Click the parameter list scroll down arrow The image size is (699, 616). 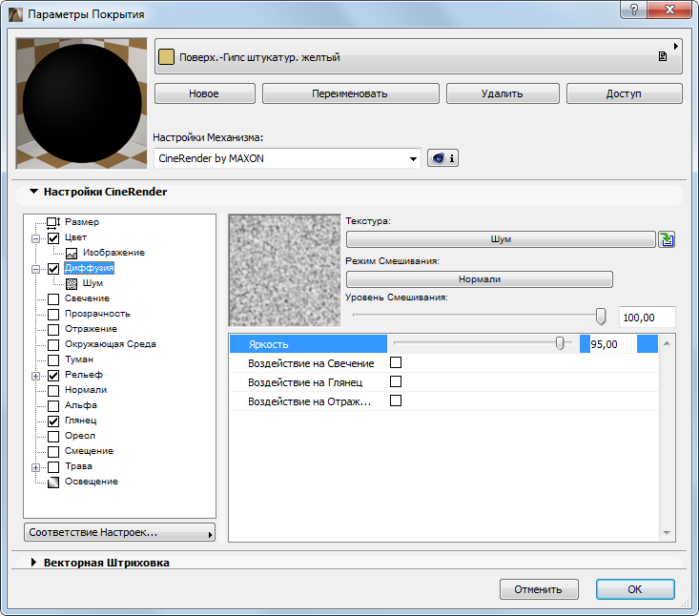point(667,533)
